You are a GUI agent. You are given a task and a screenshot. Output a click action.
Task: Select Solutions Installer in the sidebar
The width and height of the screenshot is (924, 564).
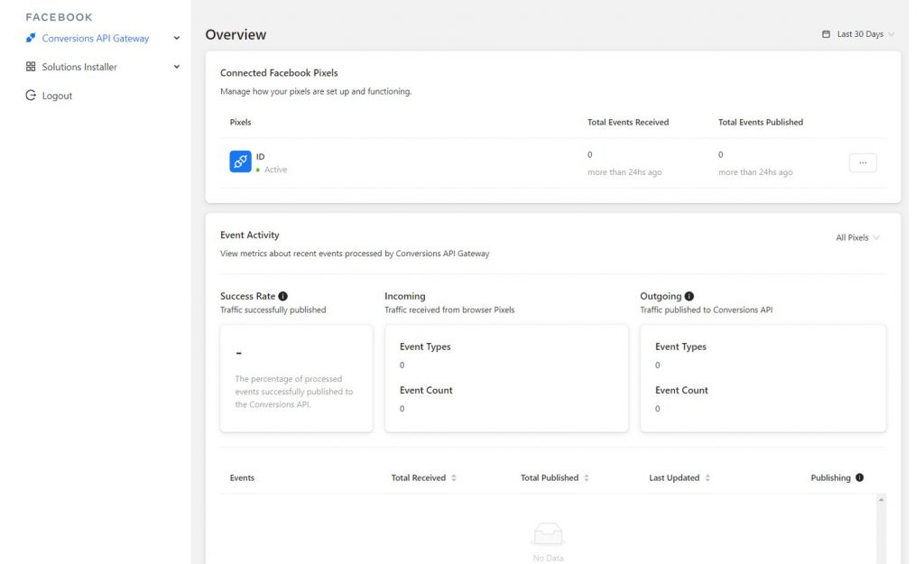click(79, 67)
